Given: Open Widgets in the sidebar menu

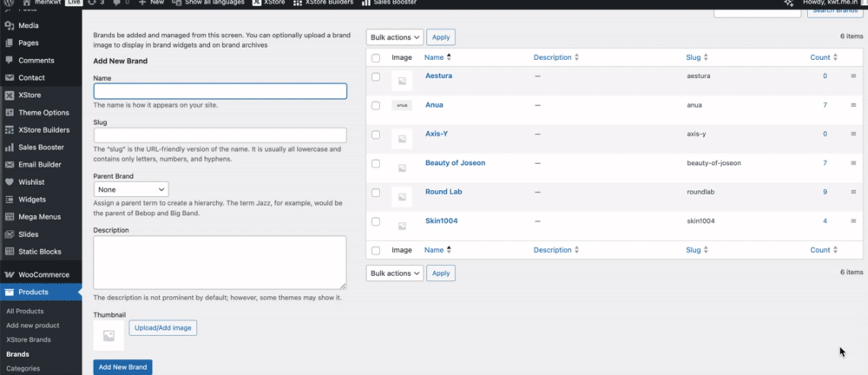Looking at the screenshot, I should tap(41, 200).
